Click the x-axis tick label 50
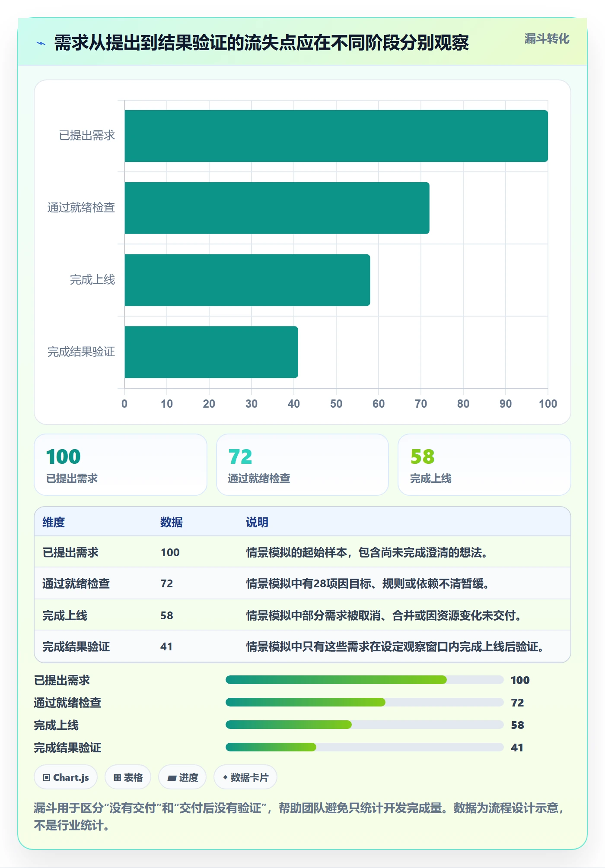This screenshot has height=868, width=605. tap(336, 404)
